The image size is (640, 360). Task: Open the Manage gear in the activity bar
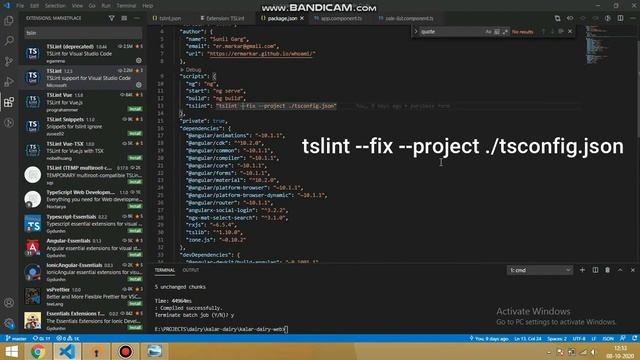click(9, 323)
